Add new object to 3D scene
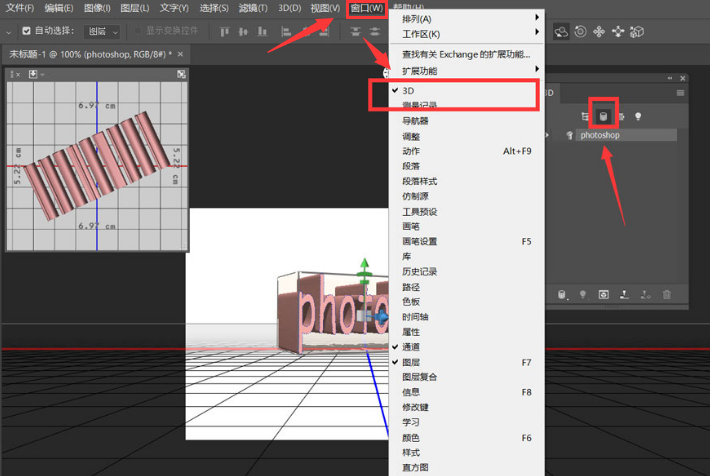 pos(562,295)
